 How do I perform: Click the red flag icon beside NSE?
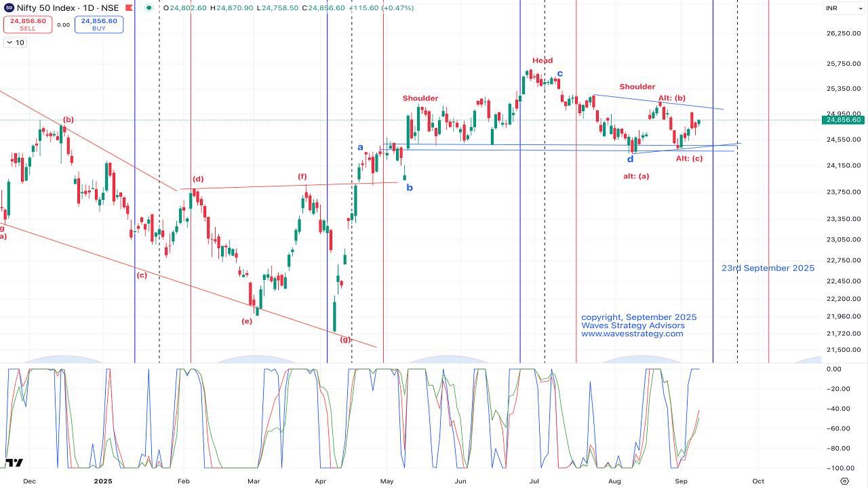tap(128, 9)
